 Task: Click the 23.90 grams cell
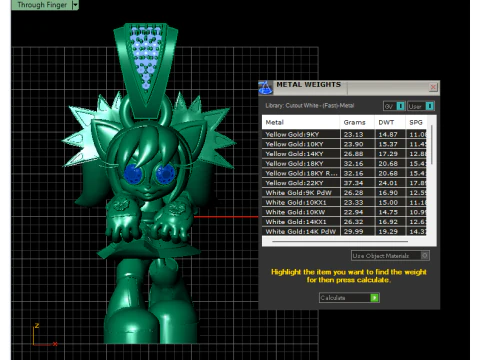click(x=357, y=144)
